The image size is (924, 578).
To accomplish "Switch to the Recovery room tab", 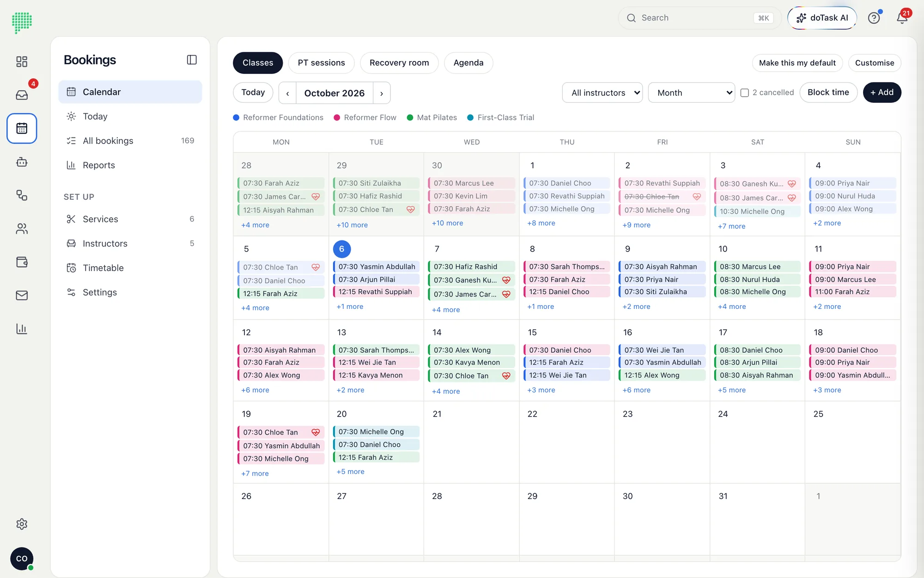I will pos(399,63).
